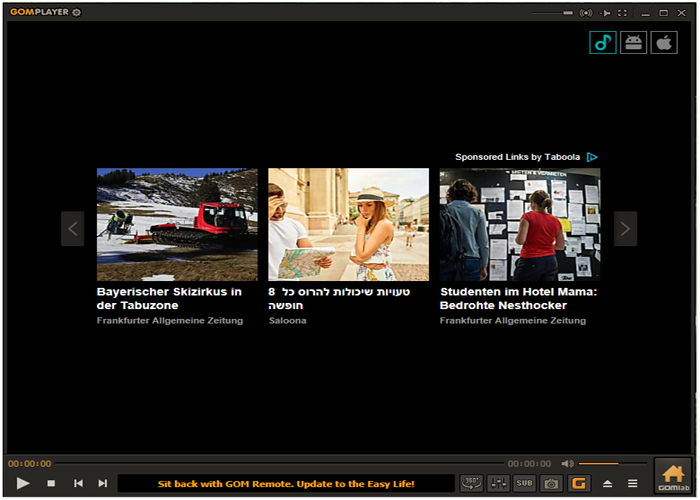Click the orange G GOM icon
The height and width of the screenshot is (500, 700).
pyautogui.click(x=579, y=483)
